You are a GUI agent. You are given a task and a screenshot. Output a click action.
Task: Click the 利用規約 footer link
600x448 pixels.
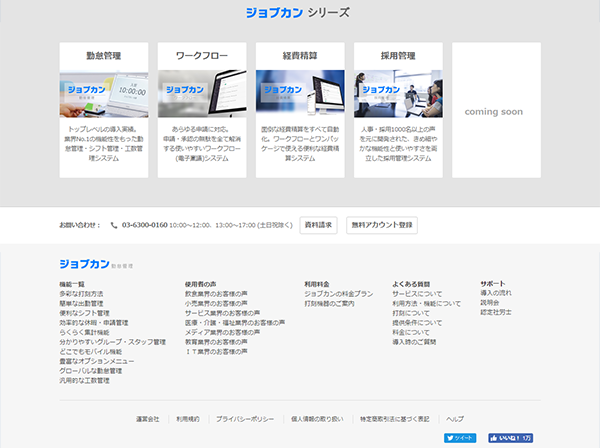point(188,419)
